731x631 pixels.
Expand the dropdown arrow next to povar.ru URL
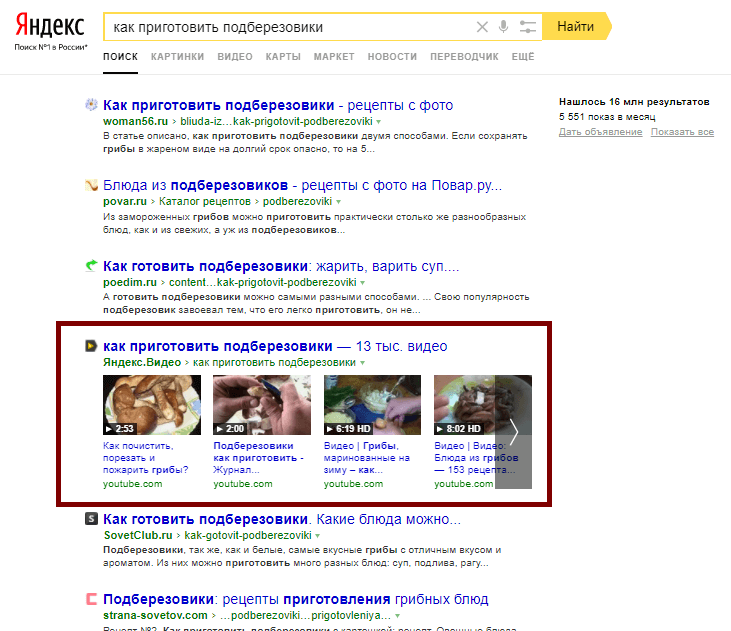[x=338, y=202]
